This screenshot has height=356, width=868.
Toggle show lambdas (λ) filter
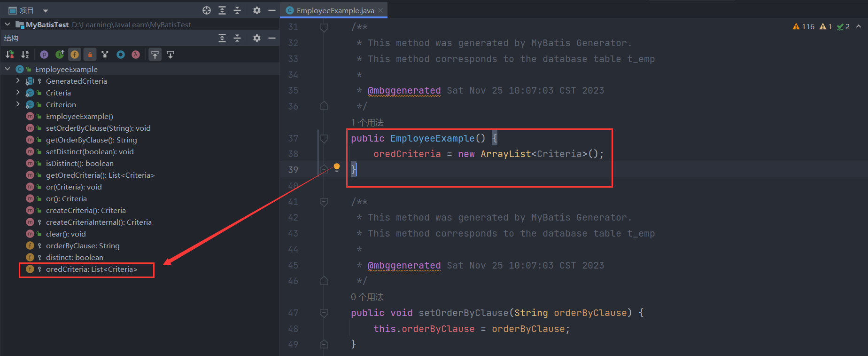(136, 55)
